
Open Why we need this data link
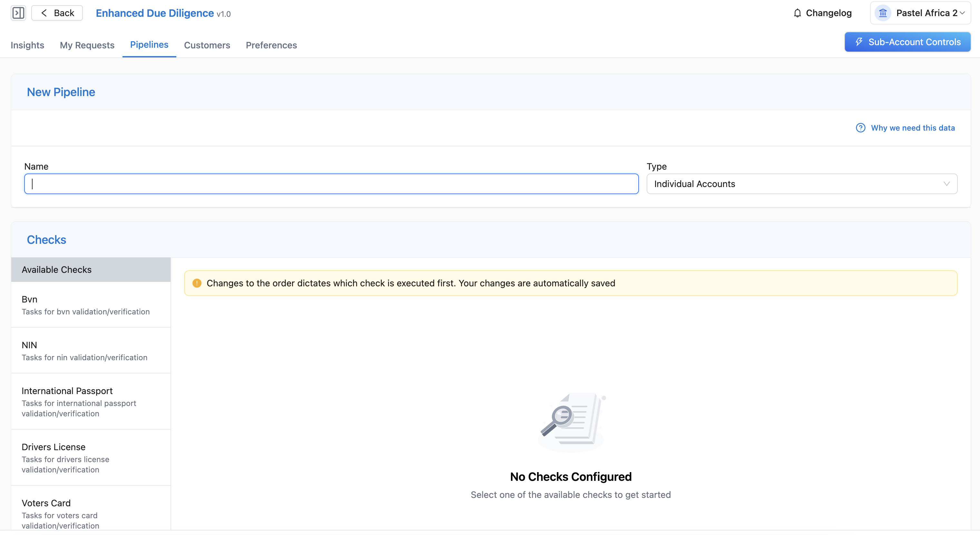(912, 128)
